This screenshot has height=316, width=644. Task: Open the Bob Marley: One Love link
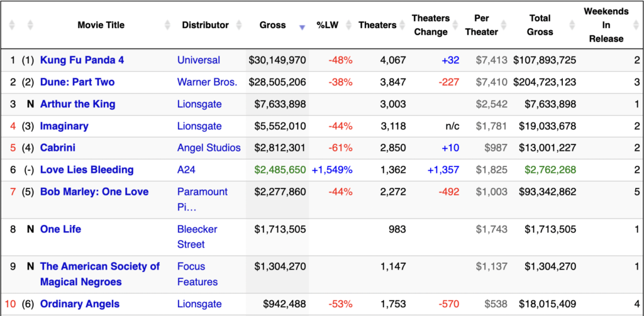pos(94,192)
